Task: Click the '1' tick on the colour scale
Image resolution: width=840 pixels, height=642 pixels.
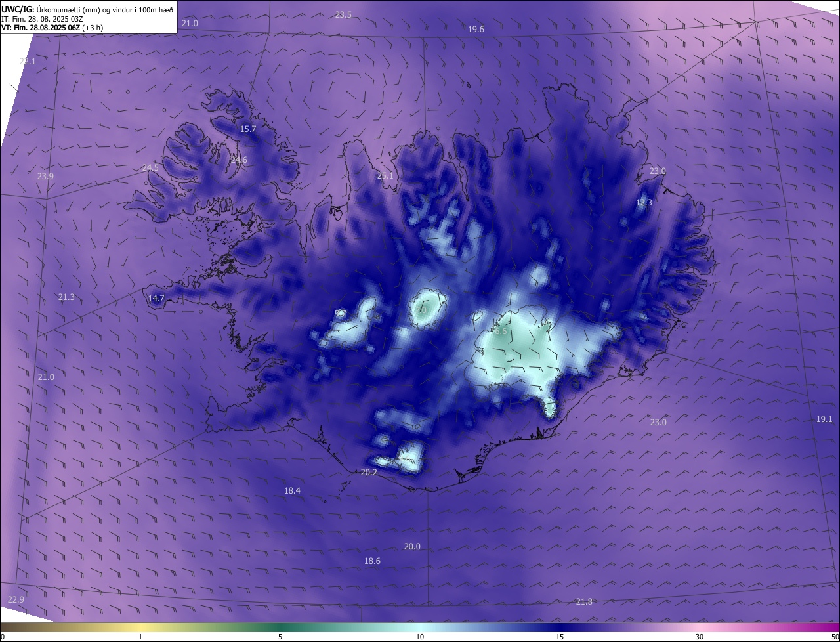Action: [x=141, y=637]
